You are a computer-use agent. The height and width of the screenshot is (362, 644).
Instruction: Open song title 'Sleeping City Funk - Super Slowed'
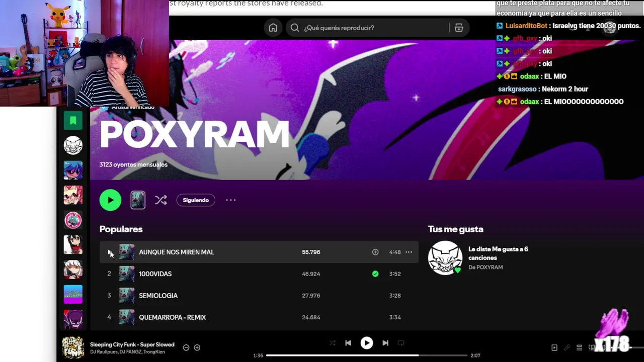(x=132, y=344)
